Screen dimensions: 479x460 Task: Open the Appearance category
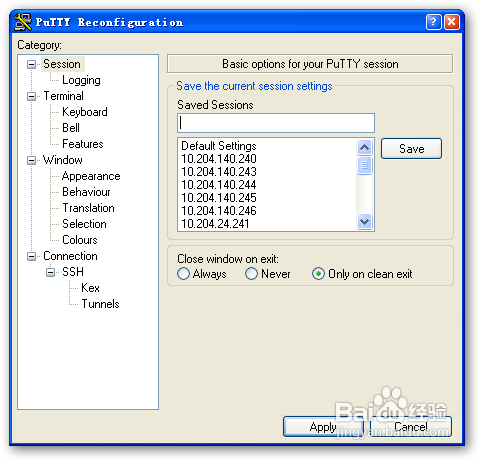pyautogui.click(x=91, y=176)
